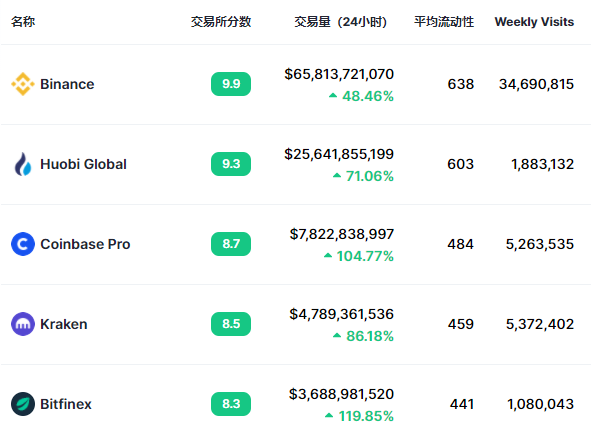Screen dimensions: 591x444
Task: Open the Kraken exchange link
Action: click(64, 324)
